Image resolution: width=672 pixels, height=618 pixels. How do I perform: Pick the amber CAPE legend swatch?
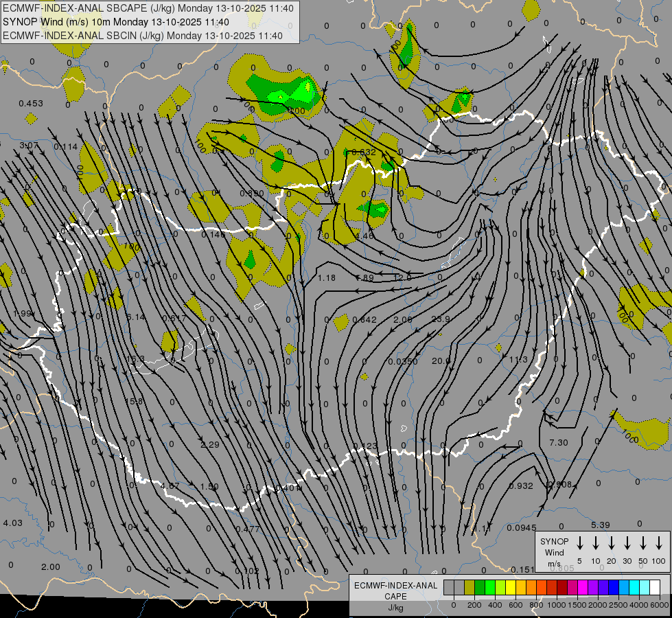coord(521,587)
